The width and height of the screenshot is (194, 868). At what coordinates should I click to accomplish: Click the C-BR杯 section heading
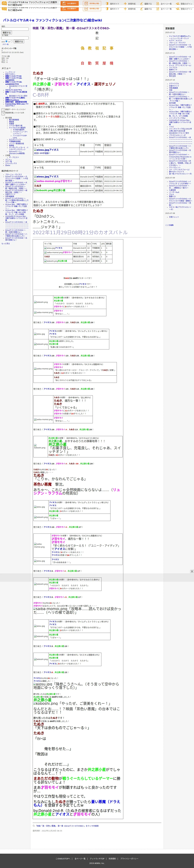pyautogui.click(x=41, y=95)
